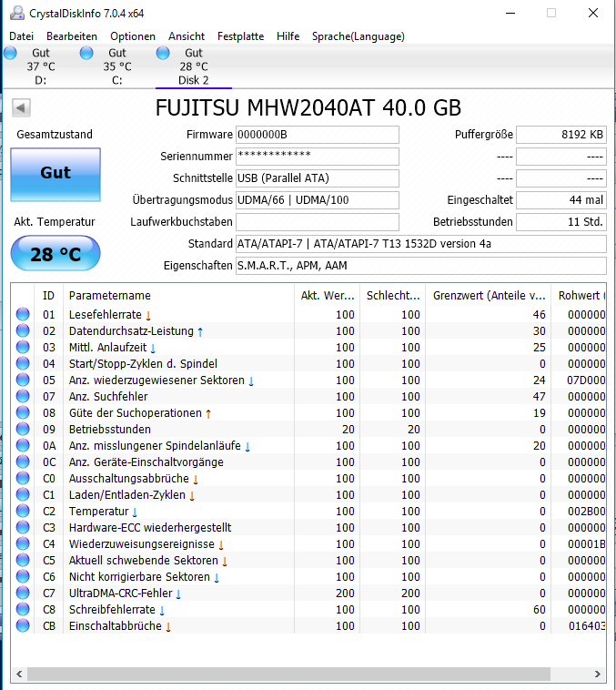The width and height of the screenshot is (616, 690).
Task: Select the D: drive tab at 37 °C
Action: point(40,66)
